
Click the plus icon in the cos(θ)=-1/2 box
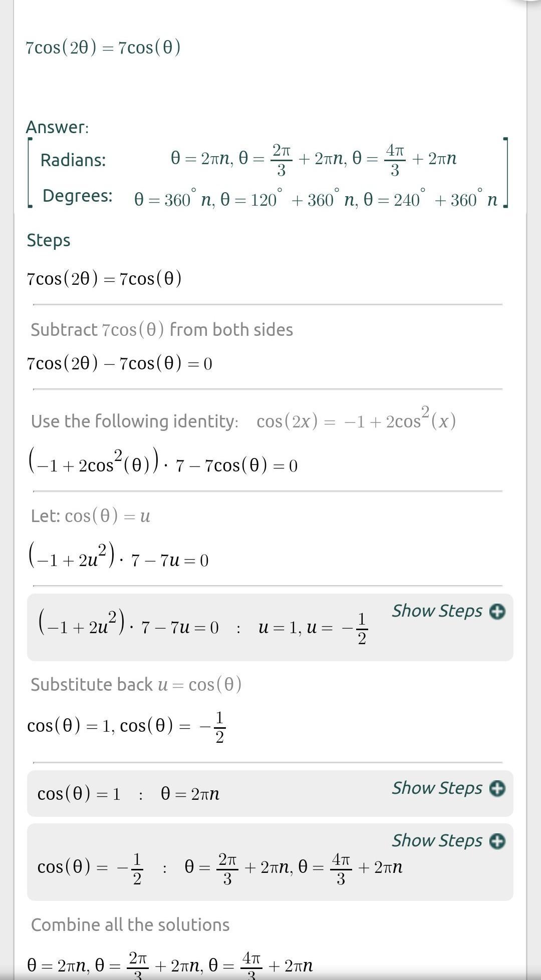(x=497, y=841)
